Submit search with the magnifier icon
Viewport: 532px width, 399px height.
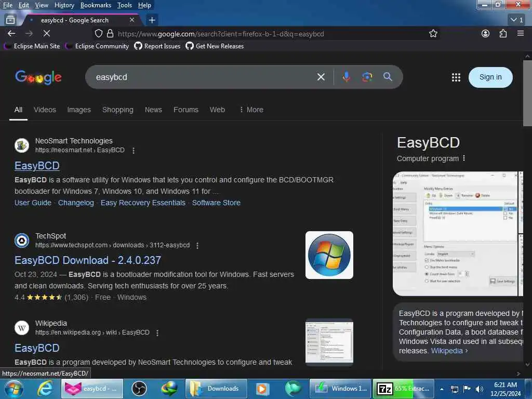click(388, 77)
